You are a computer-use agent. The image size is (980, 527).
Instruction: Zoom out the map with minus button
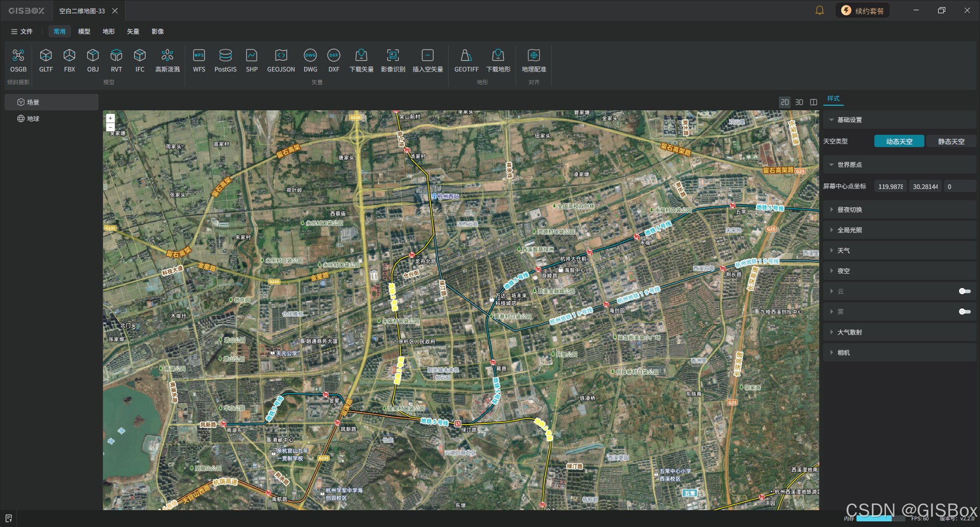click(110, 127)
